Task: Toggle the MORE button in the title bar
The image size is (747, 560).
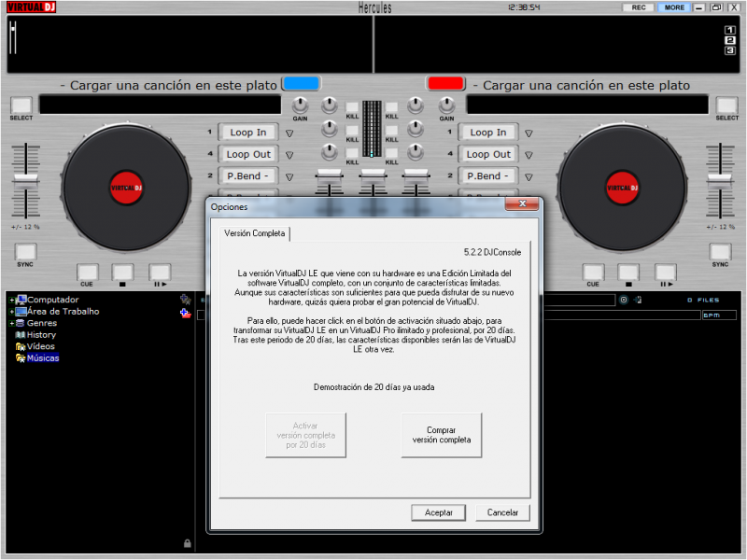Action: click(674, 7)
